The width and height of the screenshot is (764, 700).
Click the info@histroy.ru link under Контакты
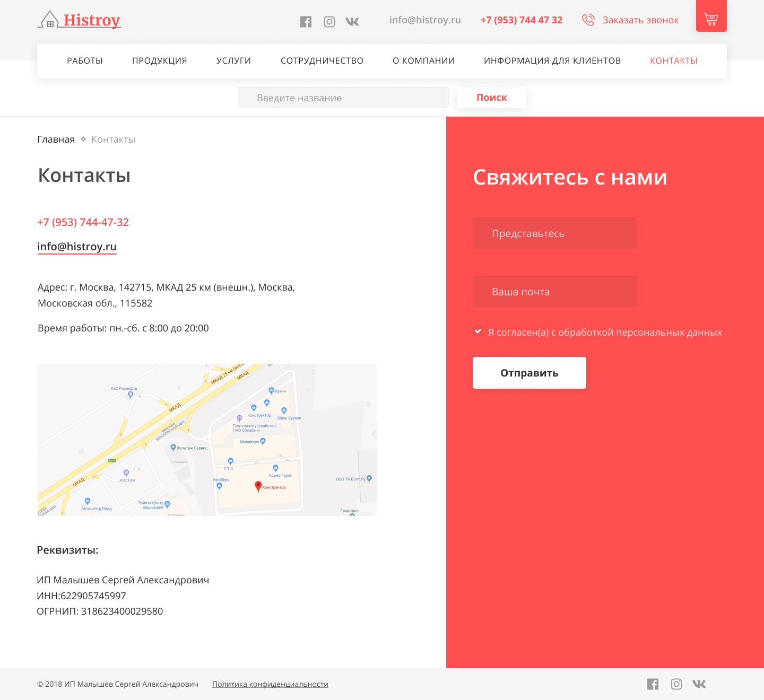point(77,247)
